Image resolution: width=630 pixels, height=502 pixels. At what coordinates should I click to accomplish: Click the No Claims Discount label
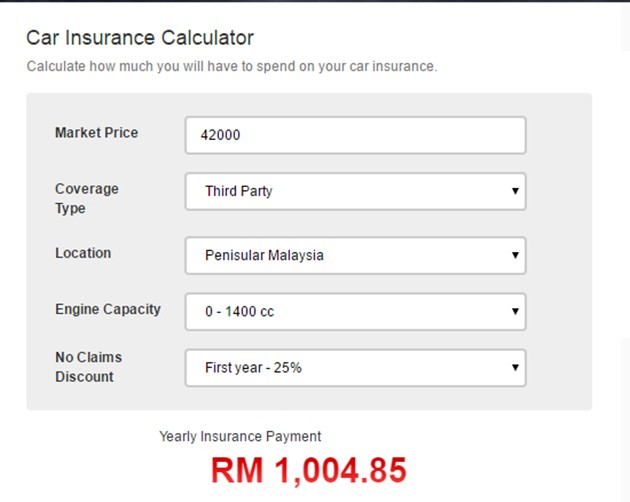point(89,366)
